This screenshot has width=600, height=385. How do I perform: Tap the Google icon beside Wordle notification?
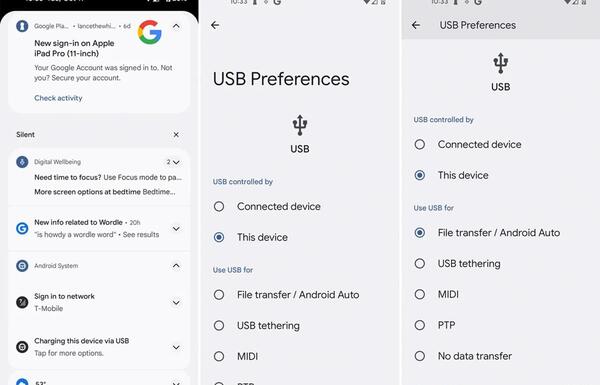pyautogui.click(x=22, y=228)
